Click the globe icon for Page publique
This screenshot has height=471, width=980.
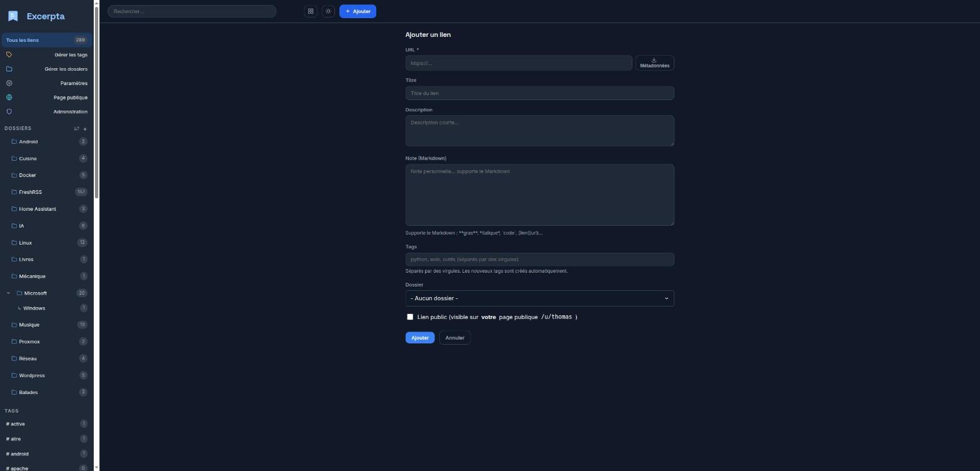9,98
